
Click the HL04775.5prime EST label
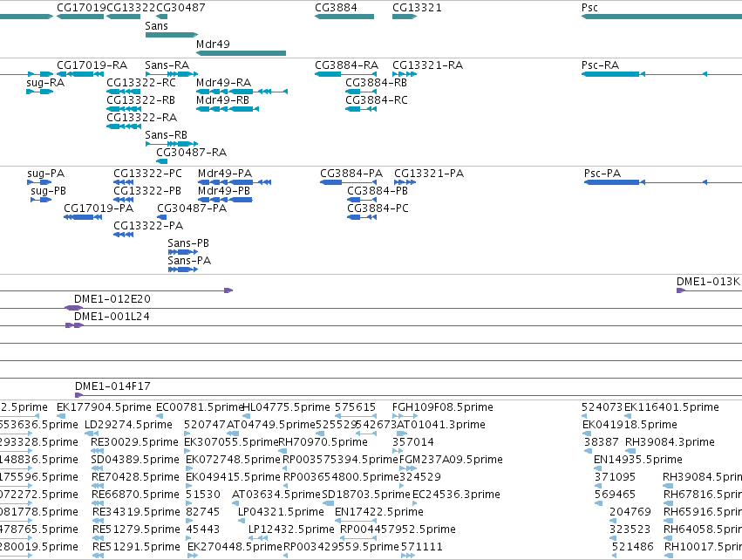[286, 407]
